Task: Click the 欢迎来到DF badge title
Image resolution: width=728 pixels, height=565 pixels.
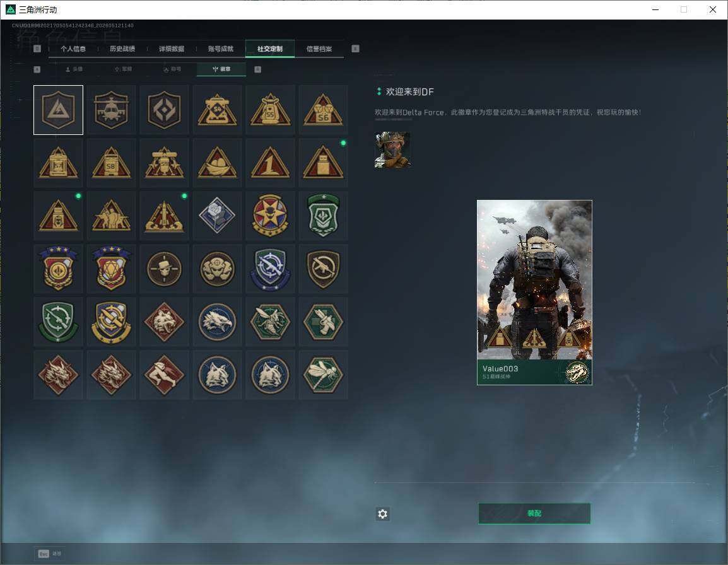Action: [x=409, y=91]
